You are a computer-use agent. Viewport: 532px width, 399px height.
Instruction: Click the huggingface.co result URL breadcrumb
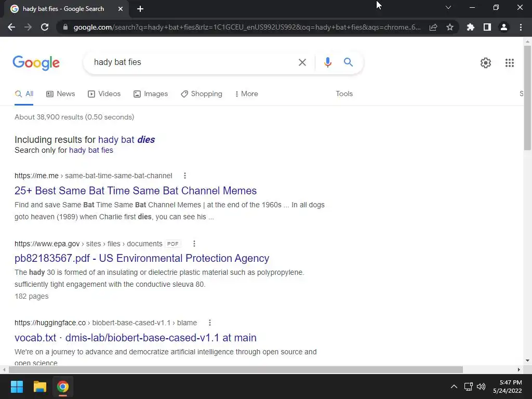tap(105, 323)
